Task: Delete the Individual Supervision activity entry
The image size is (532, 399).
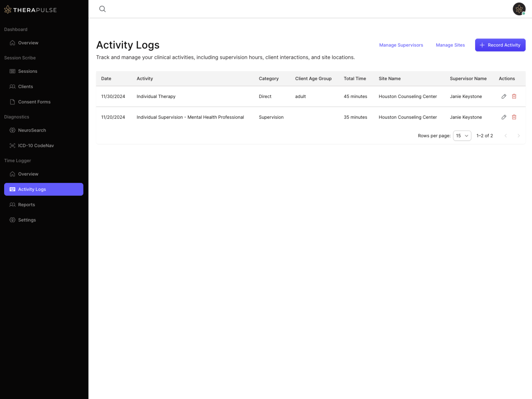Action: [514, 117]
